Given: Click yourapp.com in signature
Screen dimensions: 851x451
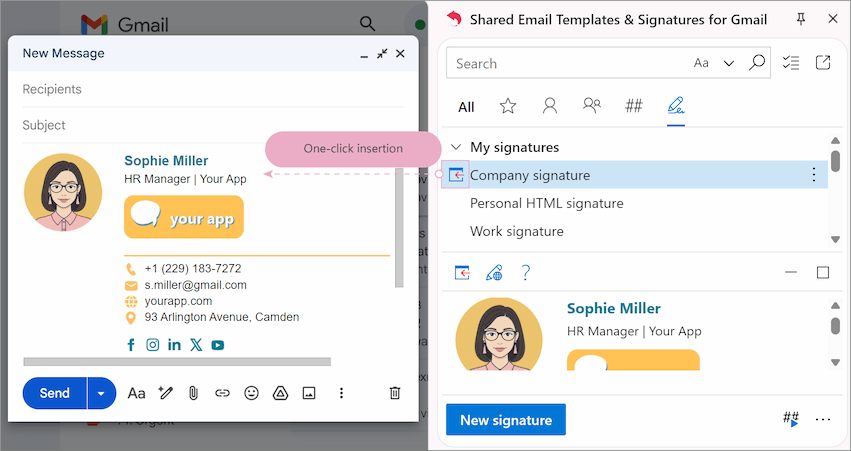Looking at the screenshot, I should pyautogui.click(x=178, y=301).
